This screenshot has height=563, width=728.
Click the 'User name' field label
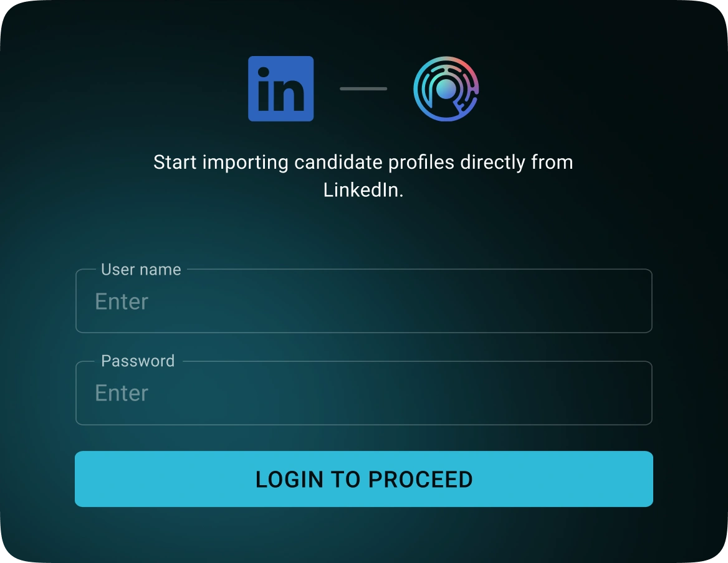tap(141, 270)
